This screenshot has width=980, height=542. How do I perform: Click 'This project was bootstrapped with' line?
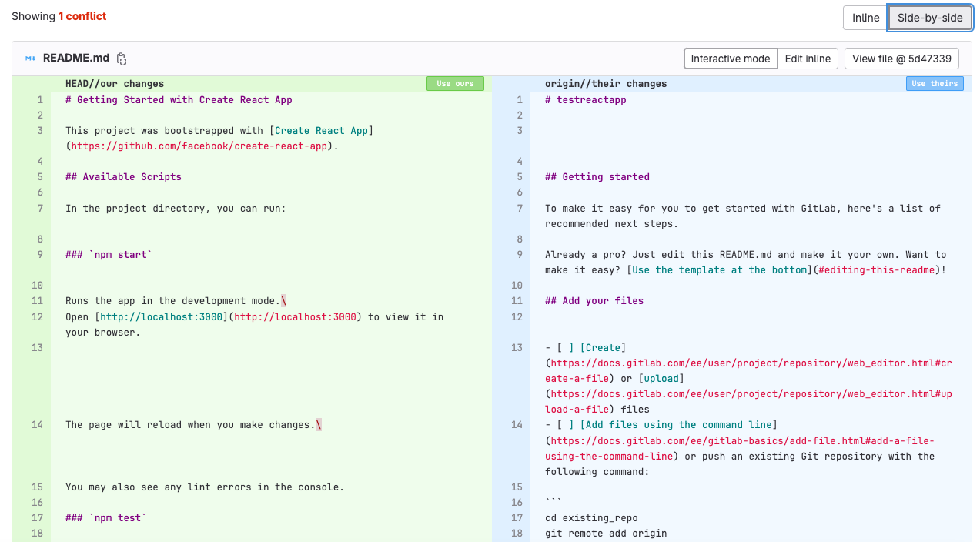coord(219,138)
